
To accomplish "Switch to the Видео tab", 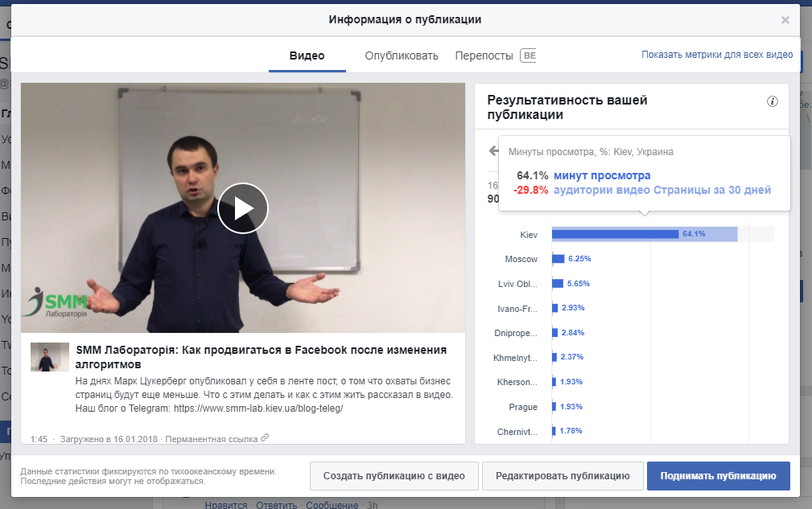I will pos(307,55).
